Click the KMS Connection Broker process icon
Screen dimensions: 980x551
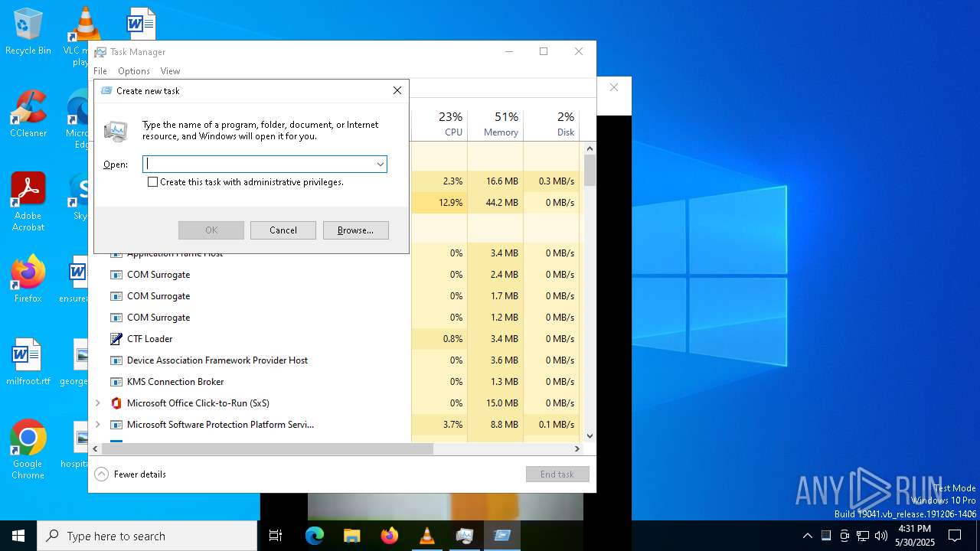116,382
